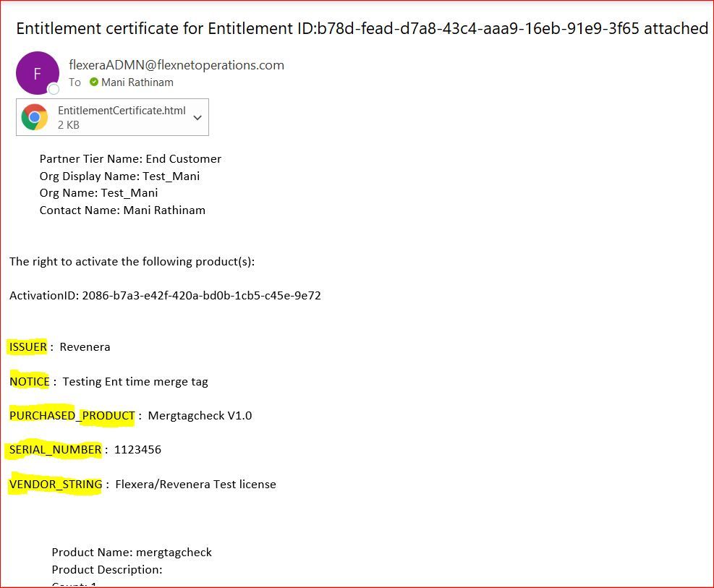The height and width of the screenshot is (588, 714).
Task: Open the EntitlementCertificate.html attachment
Action: [x=112, y=117]
